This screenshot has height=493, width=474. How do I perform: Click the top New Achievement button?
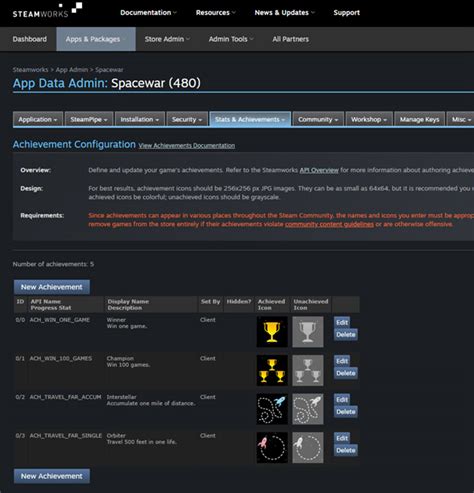tap(52, 287)
